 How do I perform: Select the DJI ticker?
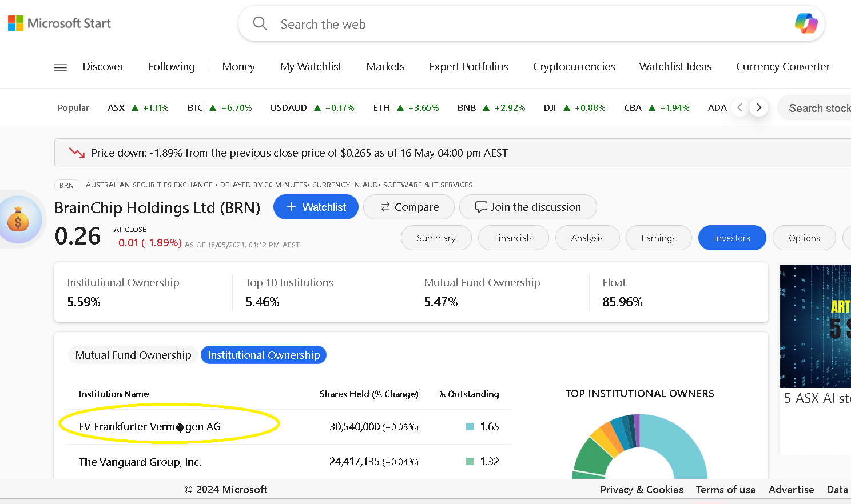click(574, 108)
